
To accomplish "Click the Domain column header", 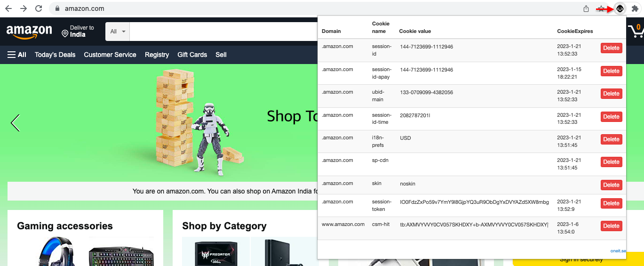I will pyautogui.click(x=331, y=31).
